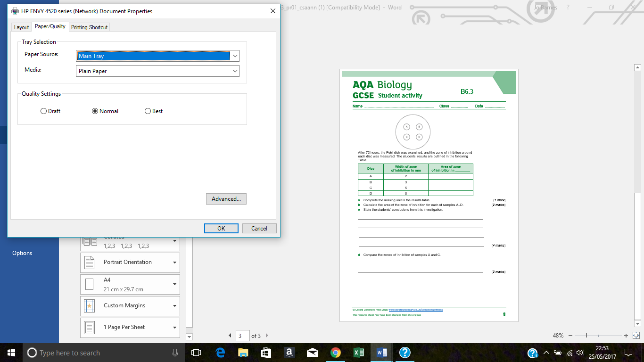Open Microsoft Edge from the taskbar
The width and height of the screenshot is (644, 362).
coord(220,353)
